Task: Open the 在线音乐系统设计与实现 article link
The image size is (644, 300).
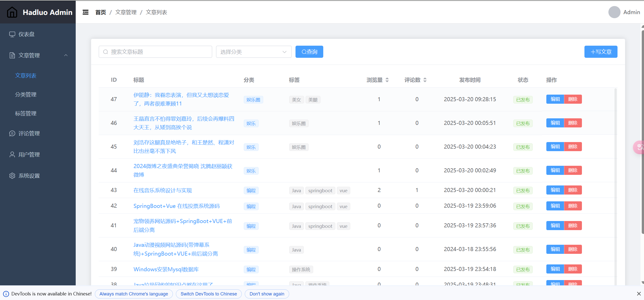Action: click(x=163, y=190)
